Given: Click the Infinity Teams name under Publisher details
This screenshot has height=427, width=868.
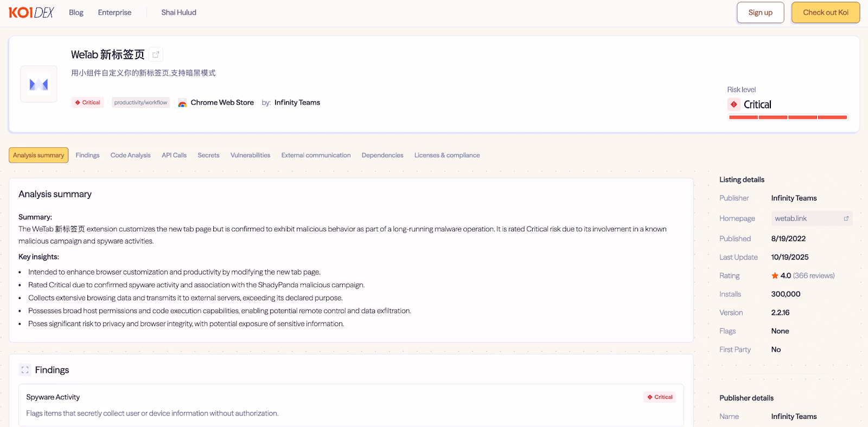Looking at the screenshot, I should (794, 417).
